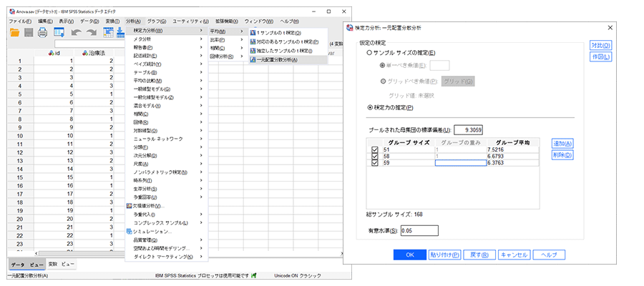Click the processor status icon in status bar
Image resolution: width=644 pixels, height=286 pixels.
pyautogui.click(x=254, y=276)
